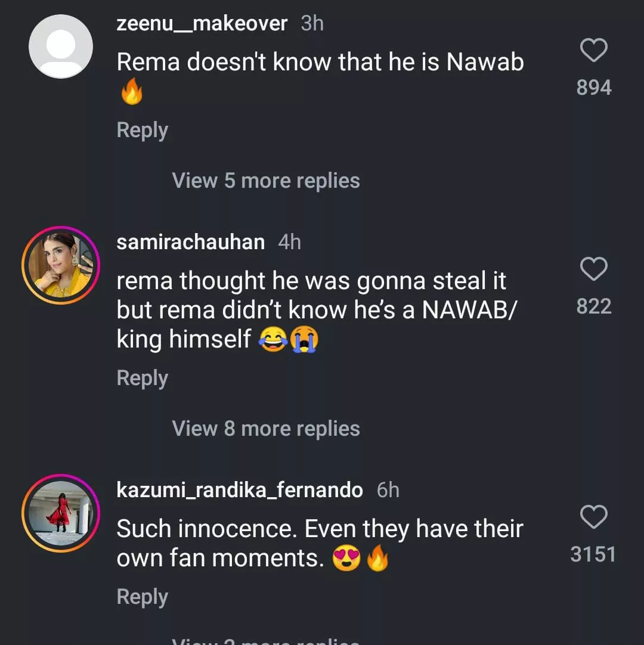Reply to samirachauhan's comment
This screenshot has width=644, height=645.
142,378
